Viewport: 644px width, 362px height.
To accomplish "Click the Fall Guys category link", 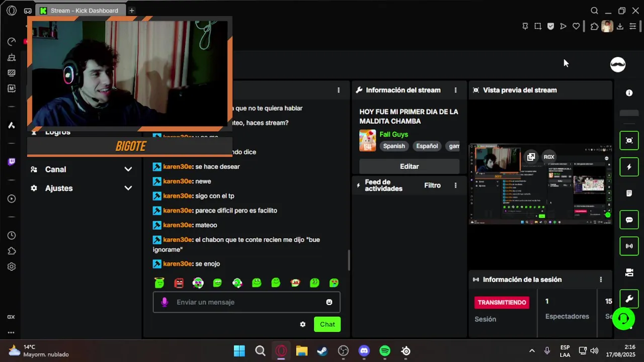I will click(393, 134).
